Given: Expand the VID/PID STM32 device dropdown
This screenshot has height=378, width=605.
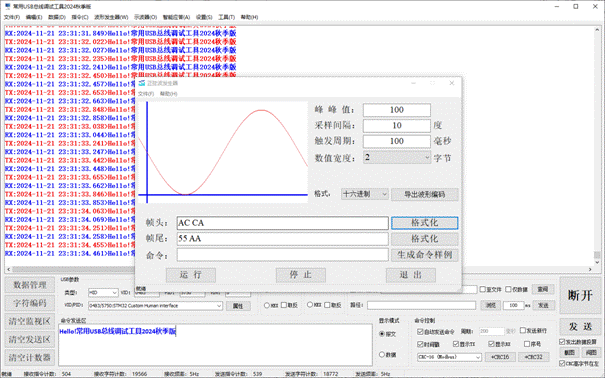Looking at the screenshot, I should (x=155, y=306).
